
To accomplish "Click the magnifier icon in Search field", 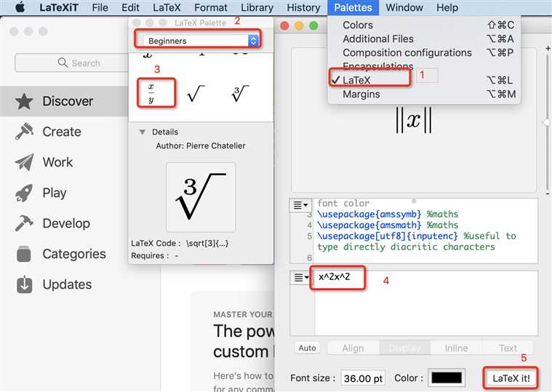I will pos(63,63).
